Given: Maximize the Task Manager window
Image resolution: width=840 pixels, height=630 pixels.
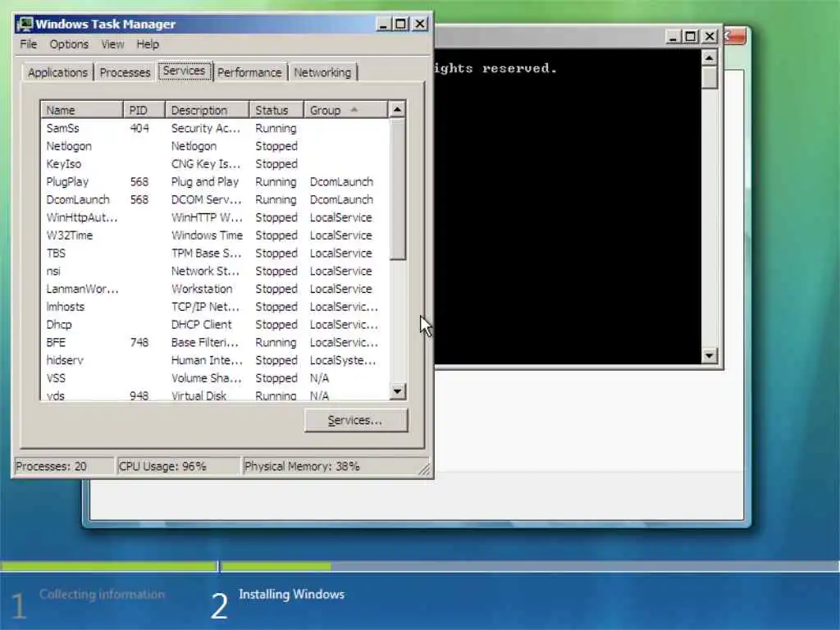Looking at the screenshot, I should click(x=400, y=24).
